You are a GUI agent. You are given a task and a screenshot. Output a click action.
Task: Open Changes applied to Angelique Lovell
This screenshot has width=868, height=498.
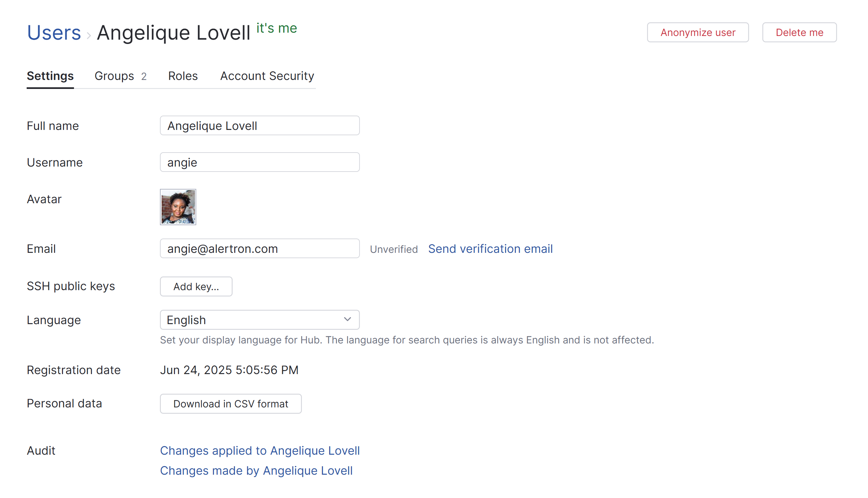259,450
